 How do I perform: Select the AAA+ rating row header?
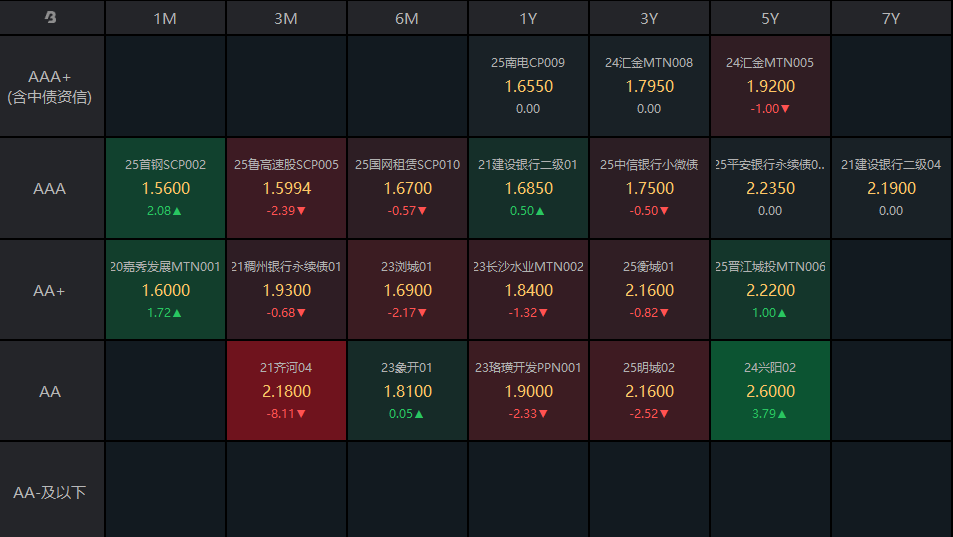[x=52, y=86]
